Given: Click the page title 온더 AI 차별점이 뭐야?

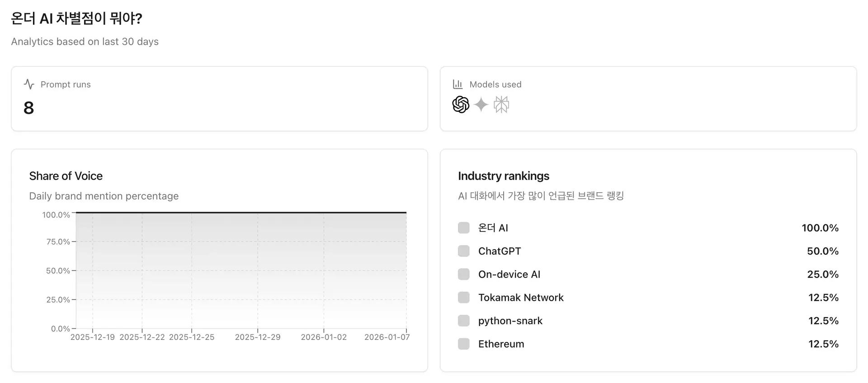Looking at the screenshot, I should 76,19.
